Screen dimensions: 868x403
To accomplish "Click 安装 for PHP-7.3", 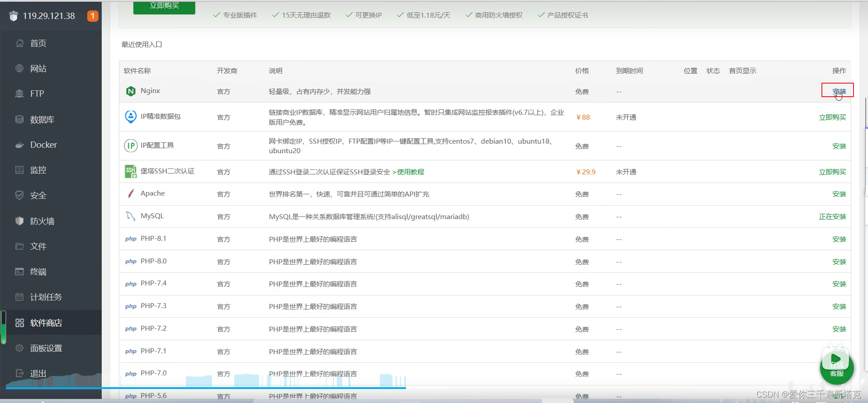I will pyautogui.click(x=839, y=306).
